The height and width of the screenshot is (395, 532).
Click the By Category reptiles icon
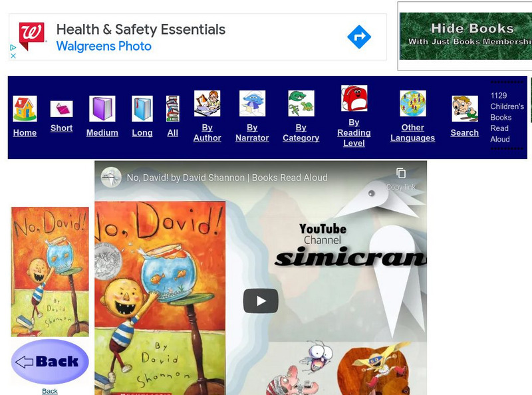coord(301,104)
